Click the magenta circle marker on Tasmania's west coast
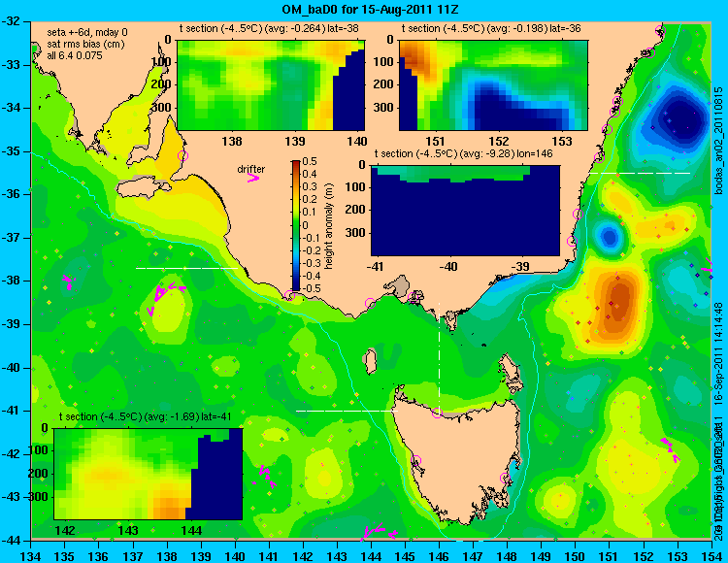 click(x=415, y=460)
